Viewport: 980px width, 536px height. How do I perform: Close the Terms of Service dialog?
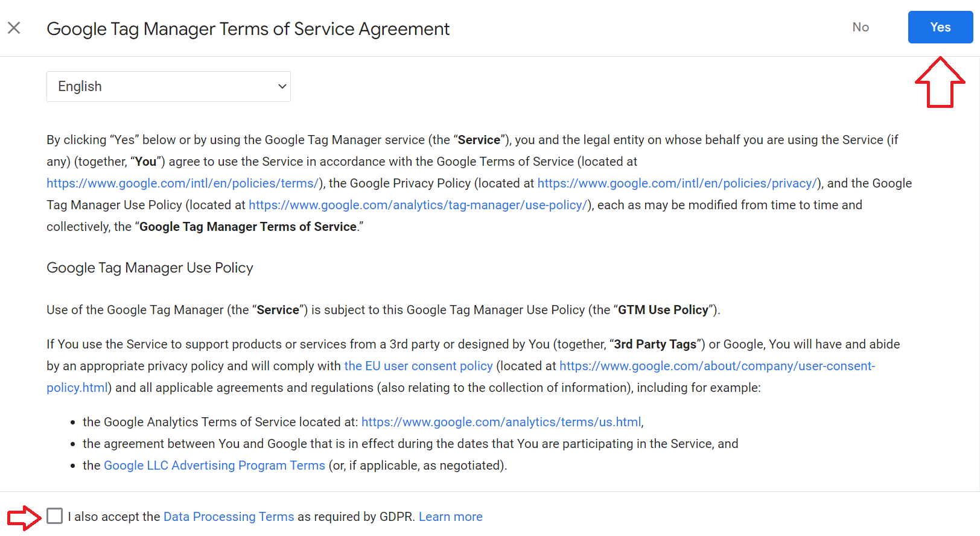[x=14, y=28]
